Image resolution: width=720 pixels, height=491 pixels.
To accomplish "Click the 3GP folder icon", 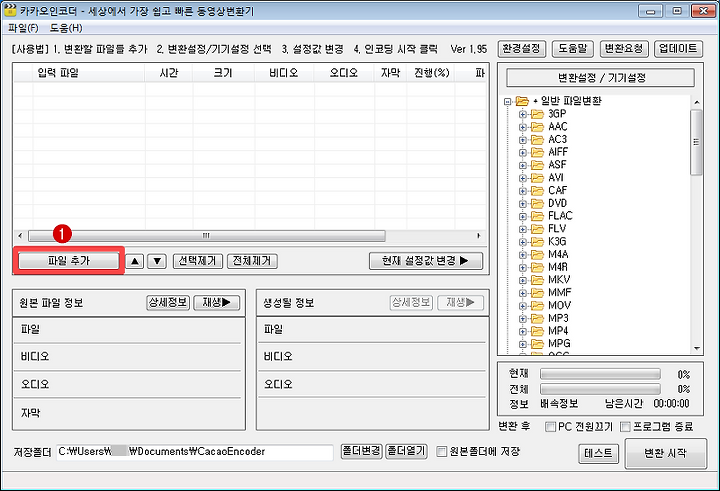I will tap(537, 114).
